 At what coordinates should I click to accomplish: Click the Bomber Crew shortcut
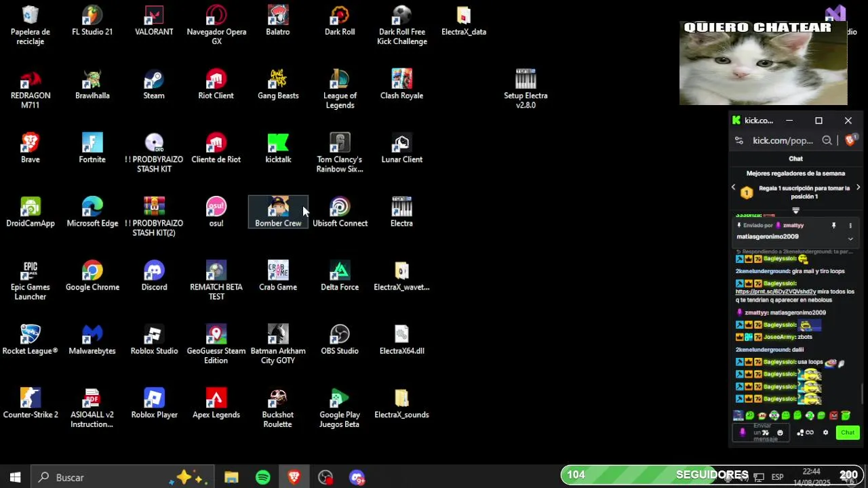tap(278, 212)
